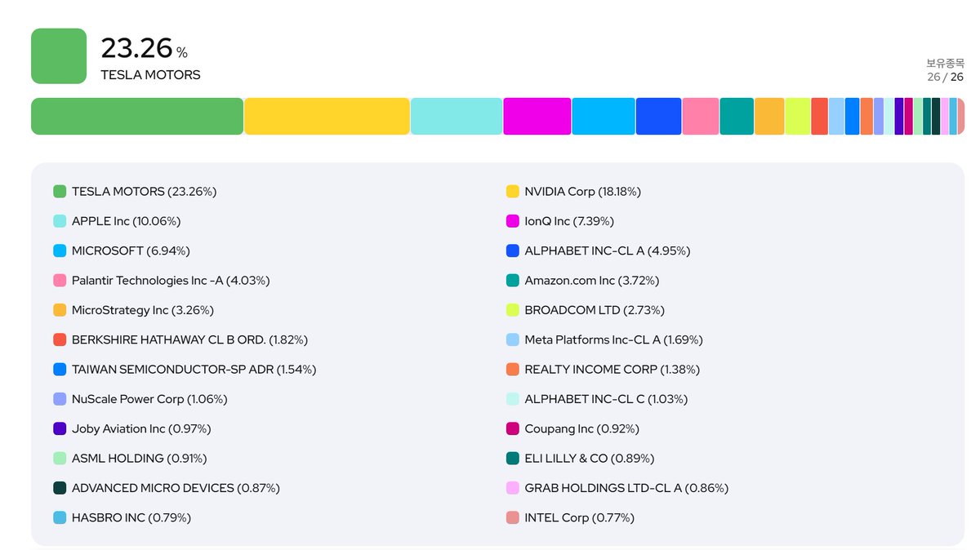Click the NuScale Power Corp (1.06%) label
The width and height of the screenshot is (980, 550).
pyautogui.click(x=149, y=399)
